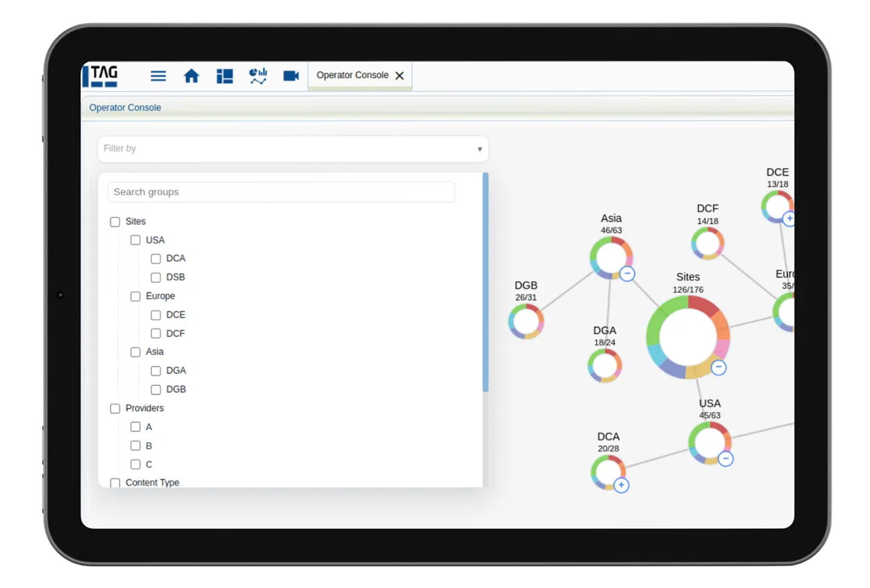Collapse the Asia node minus icon
Screen dimensions: 870x588
coord(627,274)
